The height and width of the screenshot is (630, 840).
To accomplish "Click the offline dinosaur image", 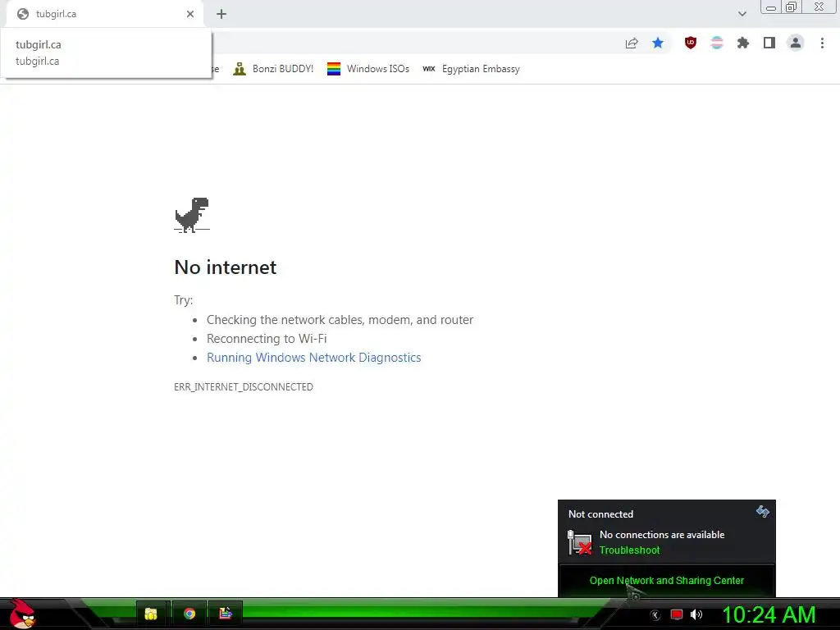I will coord(192,215).
